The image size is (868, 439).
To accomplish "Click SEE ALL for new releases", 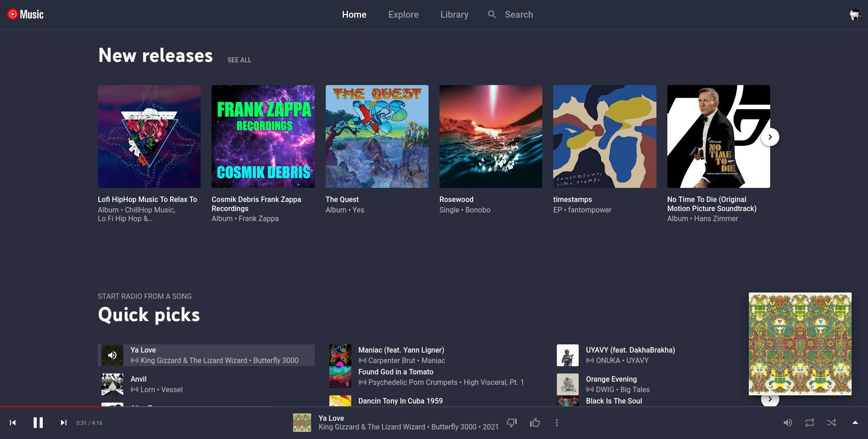I will pyautogui.click(x=239, y=60).
